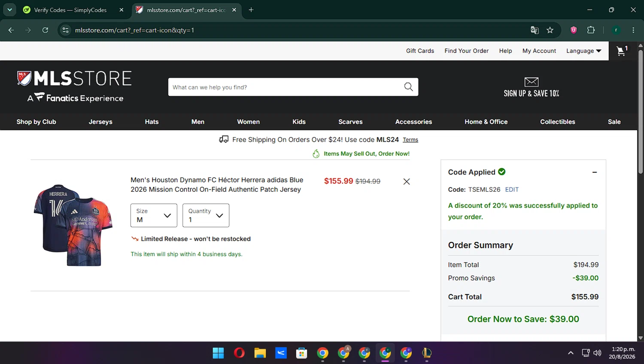Click the Gift Cards link

(420, 51)
